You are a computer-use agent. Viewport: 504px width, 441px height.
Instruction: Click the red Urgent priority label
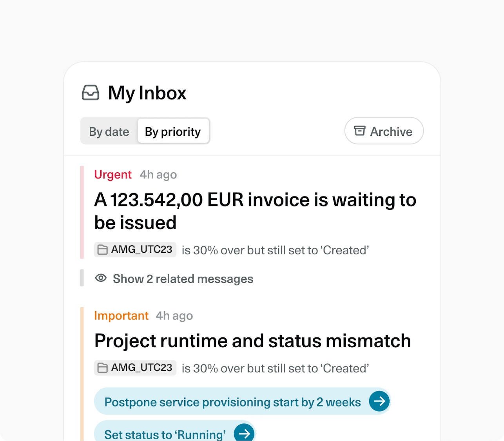point(113,175)
